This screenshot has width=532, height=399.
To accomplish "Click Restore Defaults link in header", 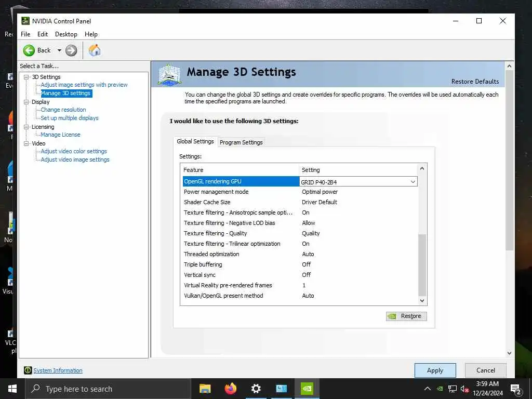I will click(475, 82).
